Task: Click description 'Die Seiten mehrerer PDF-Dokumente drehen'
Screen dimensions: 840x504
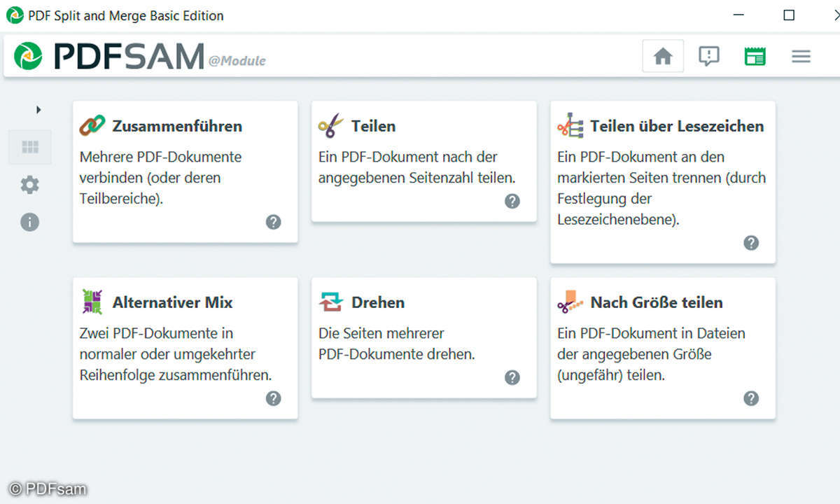Action: point(397,344)
